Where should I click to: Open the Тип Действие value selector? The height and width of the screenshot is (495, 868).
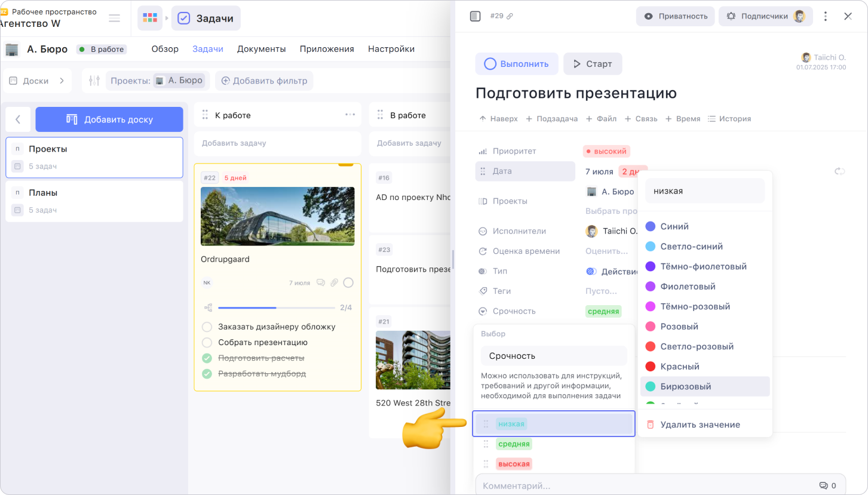click(613, 271)
